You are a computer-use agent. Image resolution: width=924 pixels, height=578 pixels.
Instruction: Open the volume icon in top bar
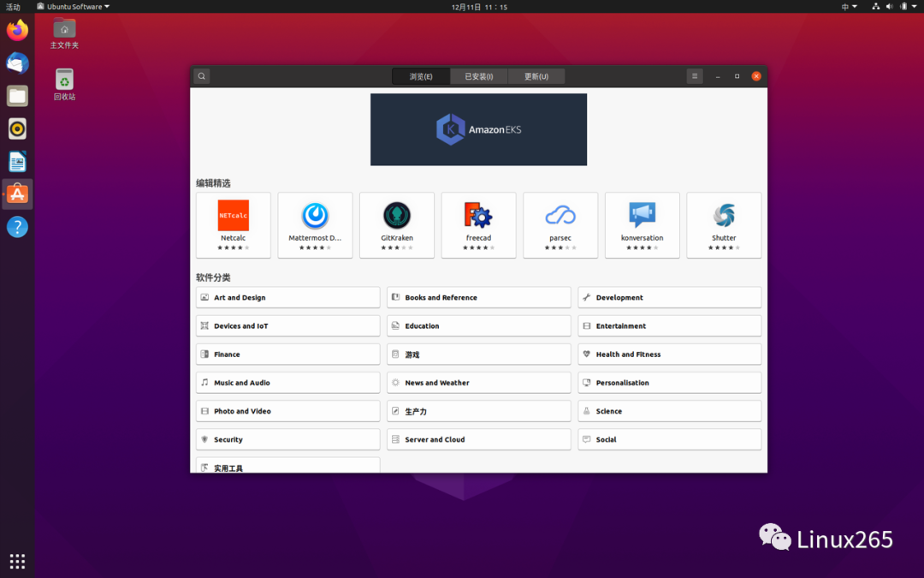(889, 7)
